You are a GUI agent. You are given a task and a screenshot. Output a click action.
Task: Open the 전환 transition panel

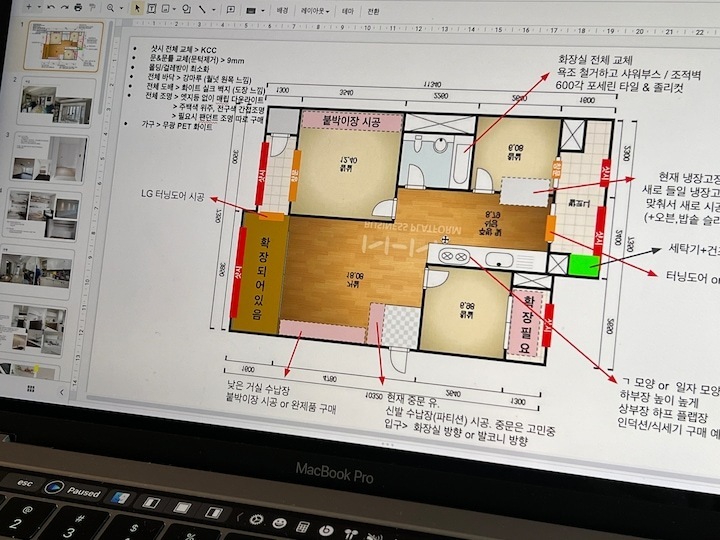373,12
